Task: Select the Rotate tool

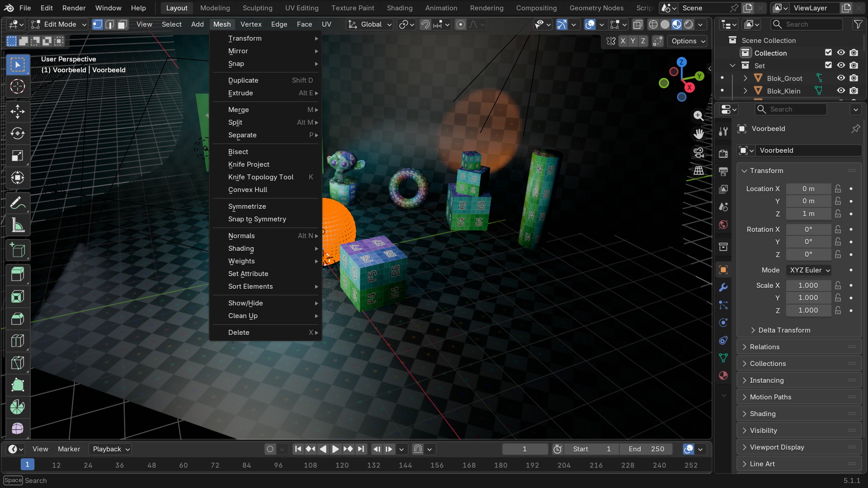Action: tap(18, 133)
